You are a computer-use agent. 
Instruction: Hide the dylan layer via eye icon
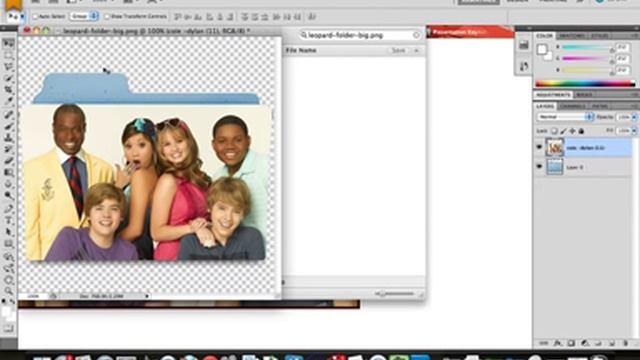pyautogui.click(x=539, y=147)
